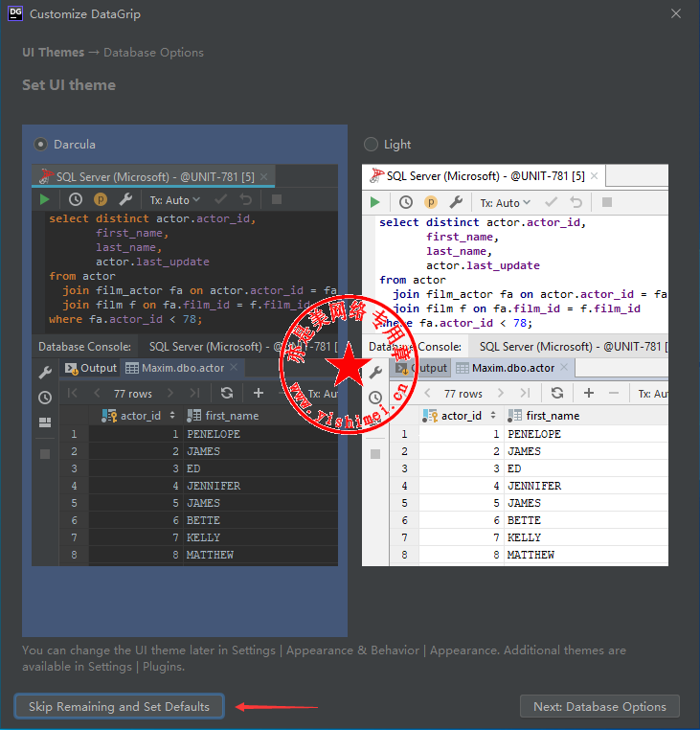Click the orange P parameters icon in Light preview
This screenshot has height=730, width=700.
click(x=431, y=202)
